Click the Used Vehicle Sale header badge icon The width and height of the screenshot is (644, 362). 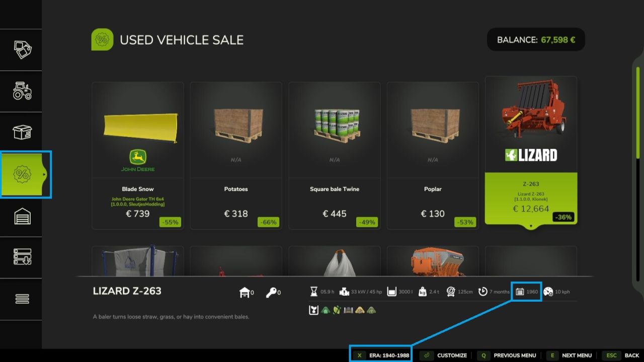pos(102,40)
